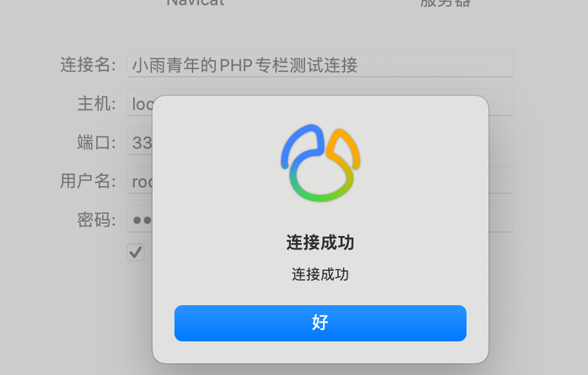
Task: Click the Navicat logo in the dialog
Action: tap(320, 163)
